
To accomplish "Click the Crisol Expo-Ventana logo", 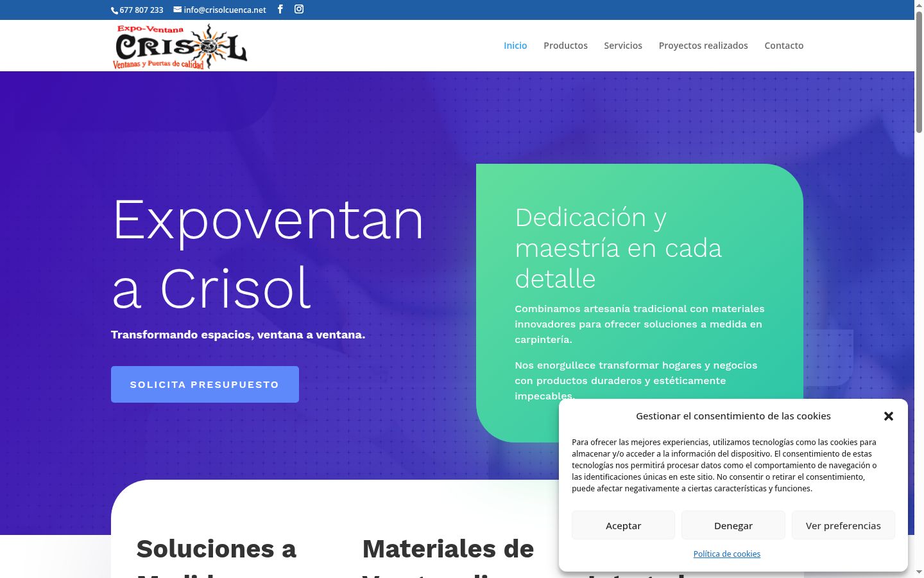I will click(180, 46).
